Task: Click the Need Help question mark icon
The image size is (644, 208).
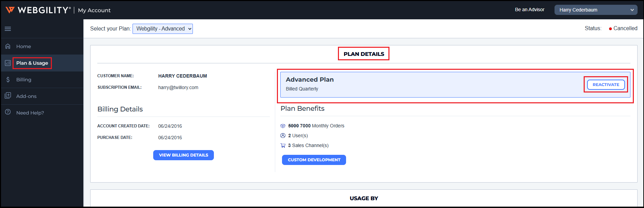Action: pyautogui.click(x=8, y=112)
